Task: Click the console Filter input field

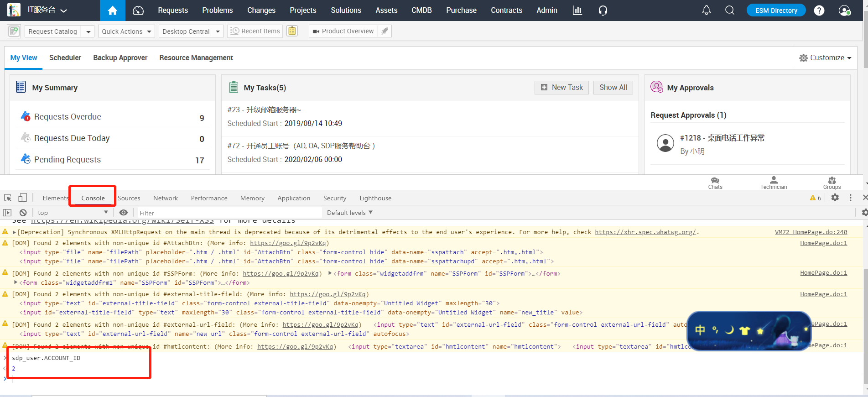Action: [229, 213]
